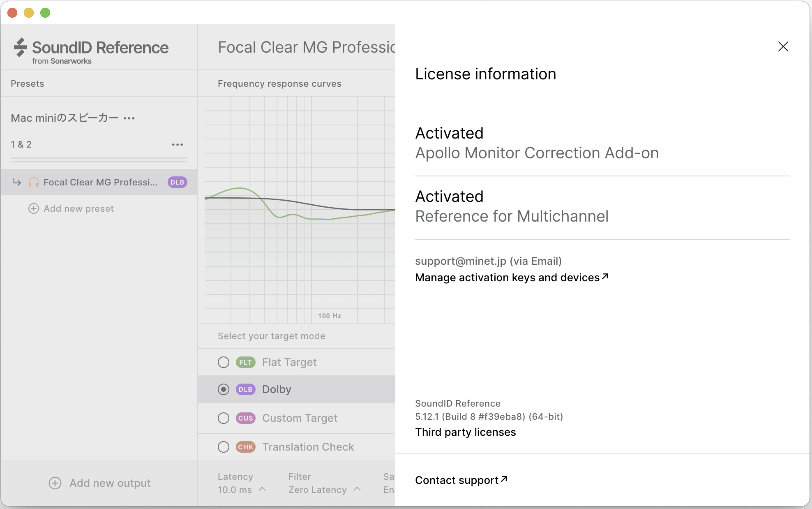Click the 'Custom Target' label
The width and height of the screenshot is (812, 509).
pos(300,418)
